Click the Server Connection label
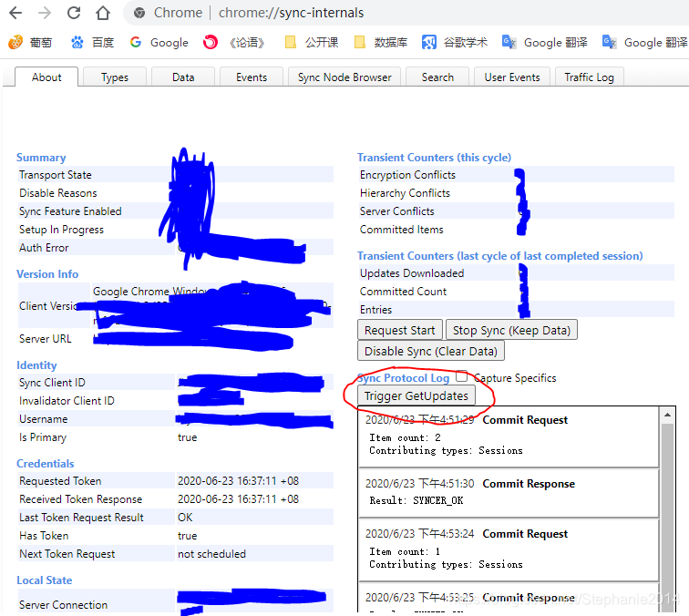The height and width of the screenshot is (616, 689). pos(63,605)
